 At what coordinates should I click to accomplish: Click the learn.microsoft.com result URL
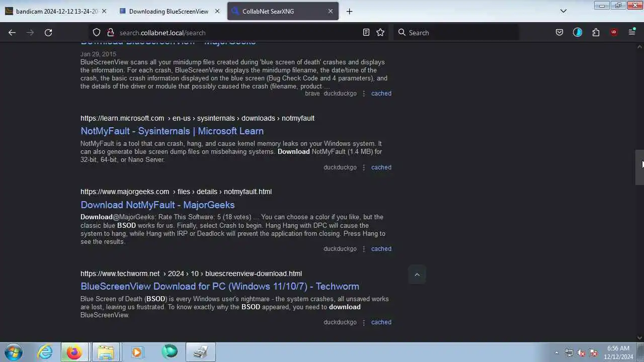(197, 118)
